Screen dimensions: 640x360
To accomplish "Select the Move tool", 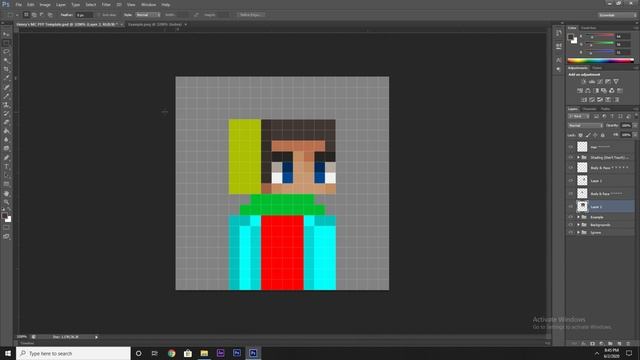I will [x=6, y=34].
